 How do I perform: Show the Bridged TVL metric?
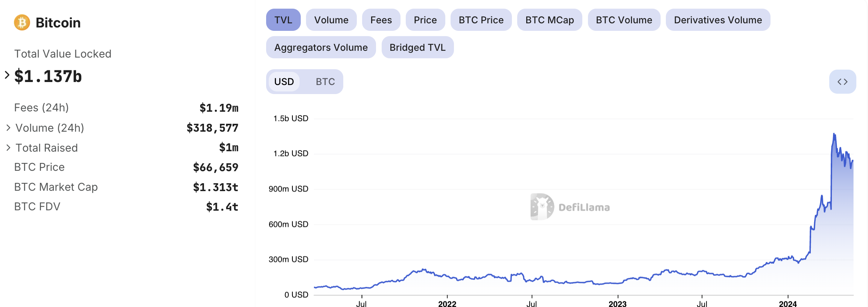417,47
